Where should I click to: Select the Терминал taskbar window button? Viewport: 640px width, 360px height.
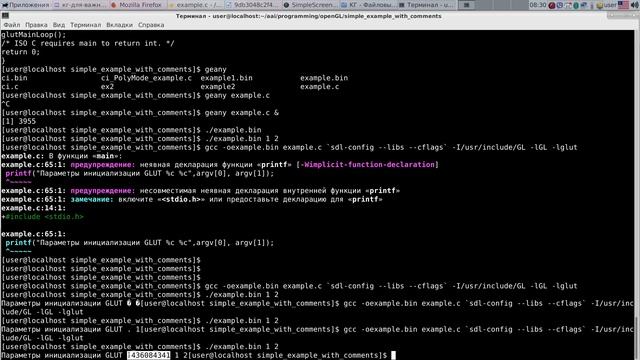pyautogui.click(x=426, y=5)
